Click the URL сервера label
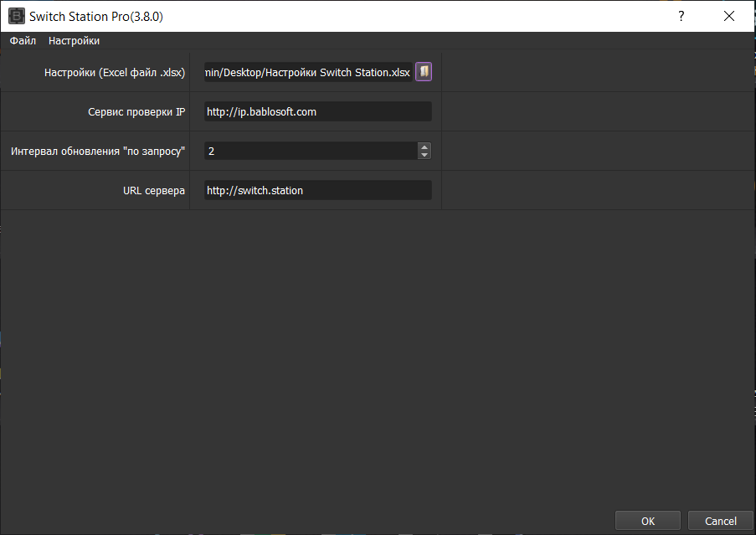This screenshot has height=535, width=756. pyautogui.click(x=154, y=190)
